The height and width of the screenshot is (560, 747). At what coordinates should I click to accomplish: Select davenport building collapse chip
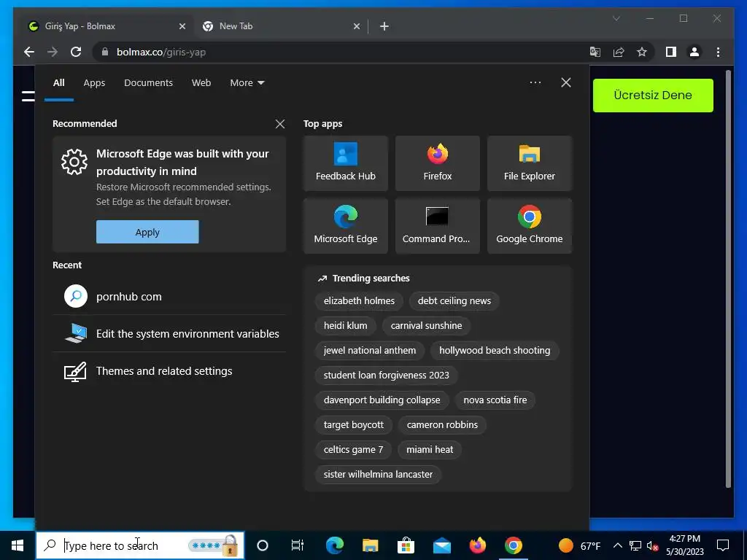click(x=382, y=400)
